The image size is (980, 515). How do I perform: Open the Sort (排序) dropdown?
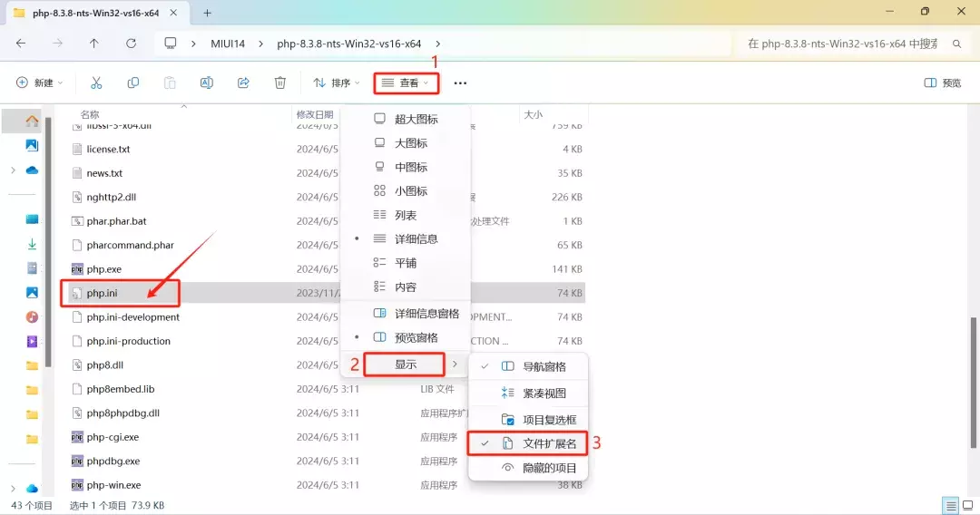tap(337, 83)
